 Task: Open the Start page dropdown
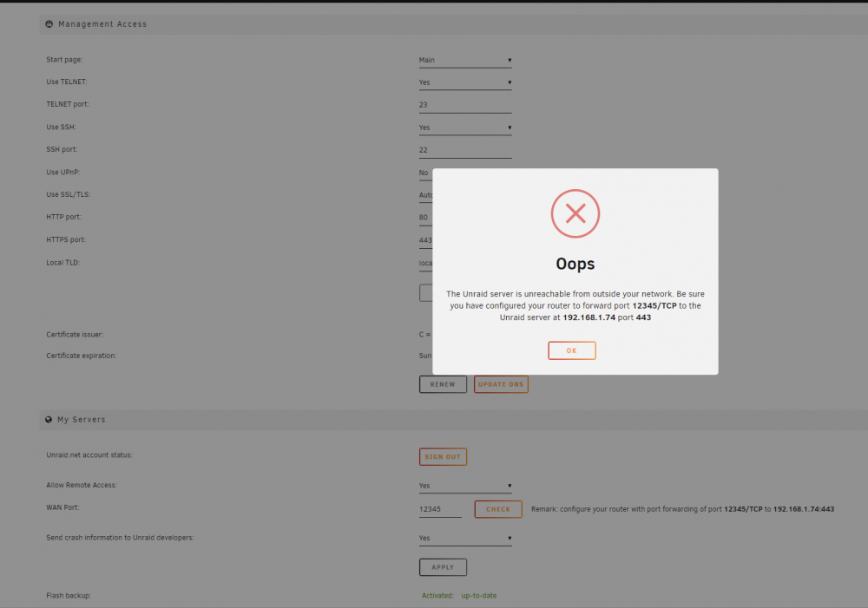(465, 60)
